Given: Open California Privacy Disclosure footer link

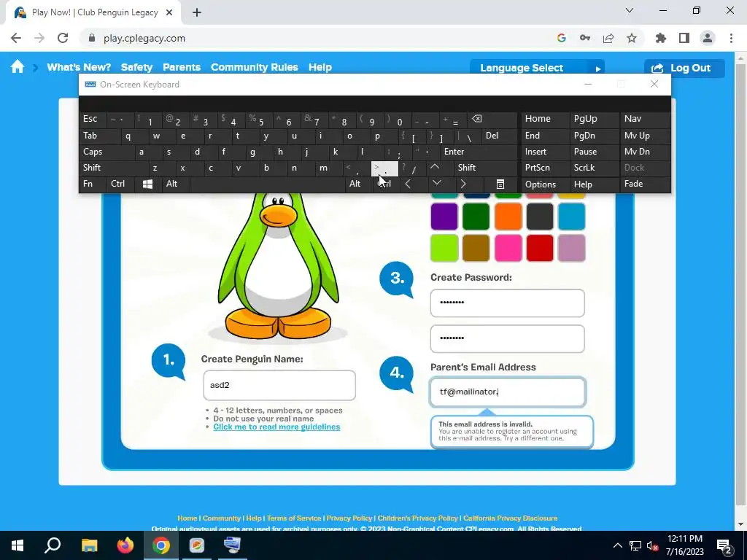Looking at the screenshot, I should tap(510, 518).
